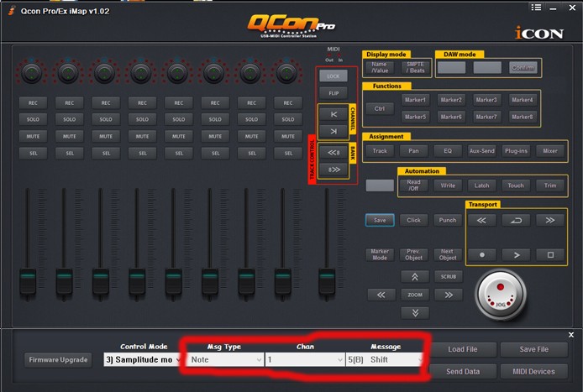Click the Send Data button
This screenshot has width=583, height=392.
click(463, 372)
